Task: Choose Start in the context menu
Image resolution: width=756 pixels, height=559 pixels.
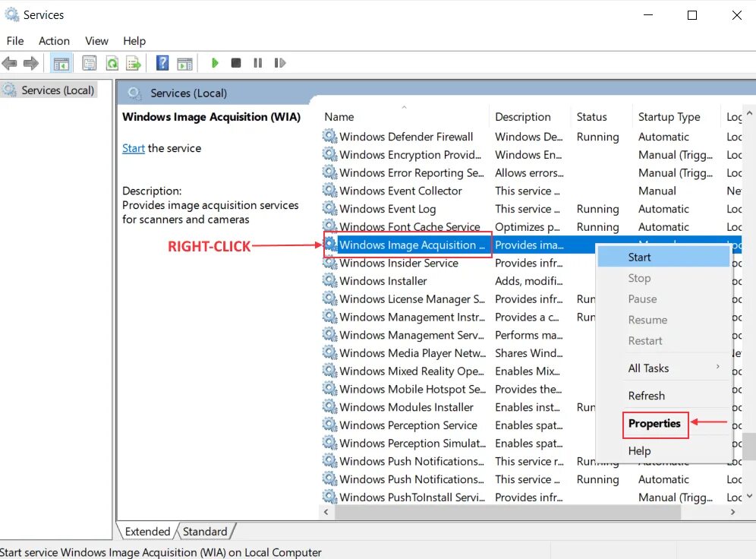Action: coord(663,257)
